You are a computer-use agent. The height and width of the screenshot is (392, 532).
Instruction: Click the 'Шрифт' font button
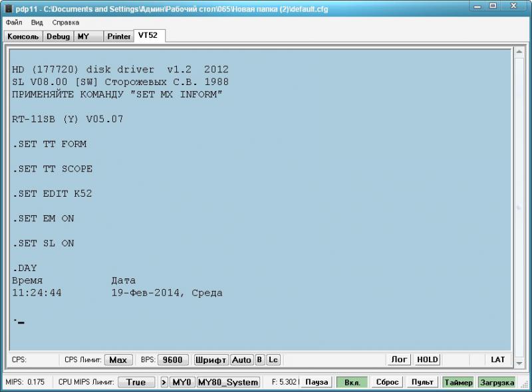211,359
